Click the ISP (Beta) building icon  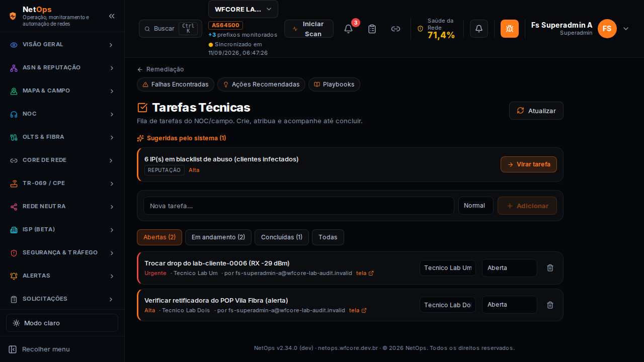coord(14,230)
